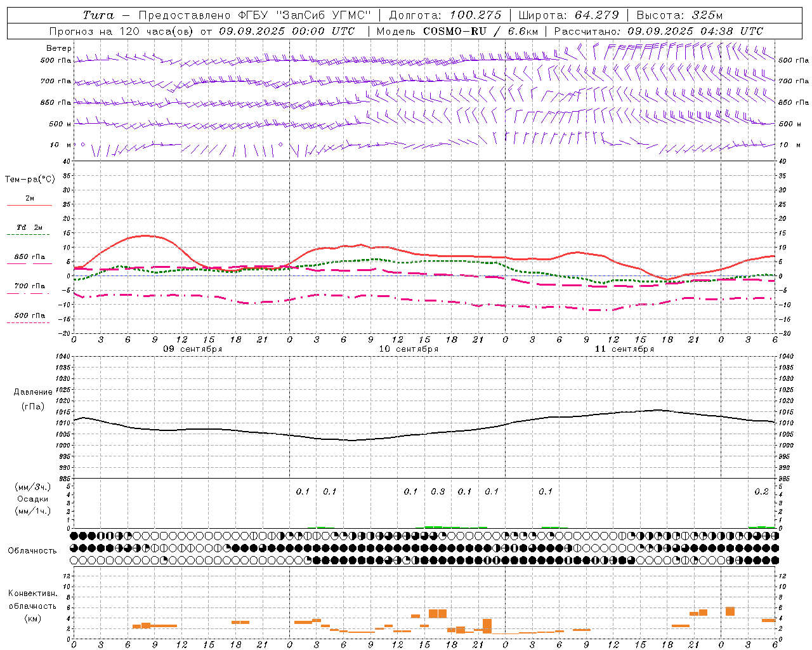The width and height of the screenshot is (812, 650).
Task: Click the "11 сентября" date label
Action: [624, 349]
